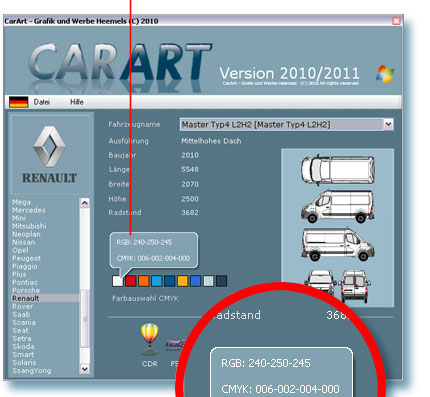Select Peugeot in the brand list
430x397 pixels.
click(x=26, y=258)
